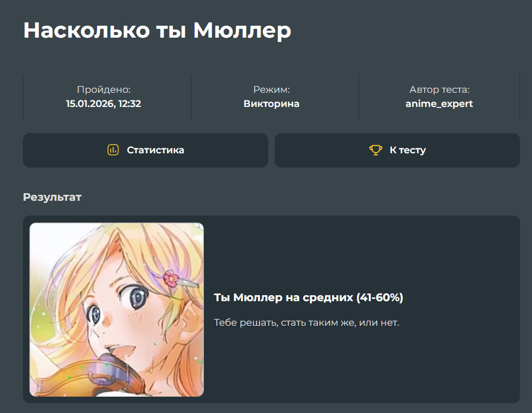Screen dimensions: 532x413
Task: Click the completion date 15.01.2026, 12:32
Action: [104, 104]
